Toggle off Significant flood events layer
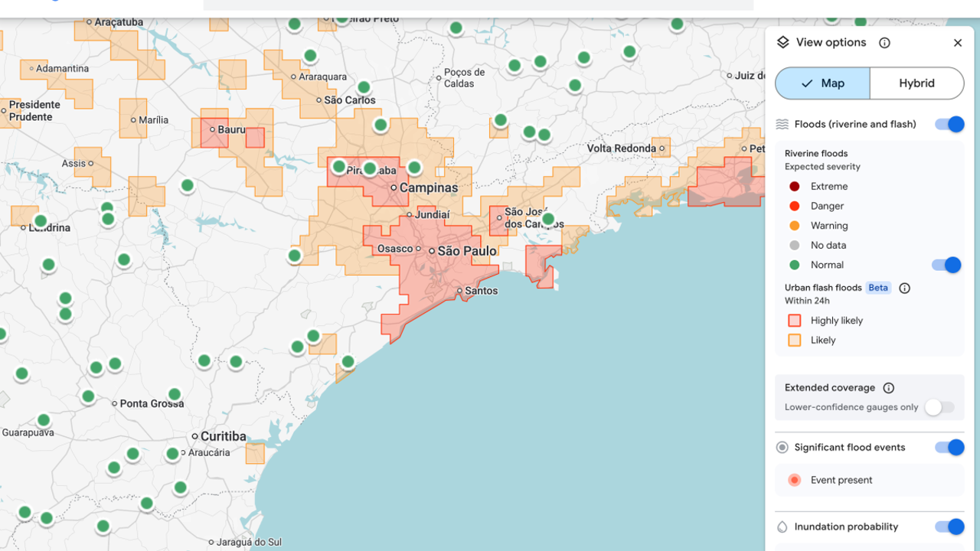 949,448
